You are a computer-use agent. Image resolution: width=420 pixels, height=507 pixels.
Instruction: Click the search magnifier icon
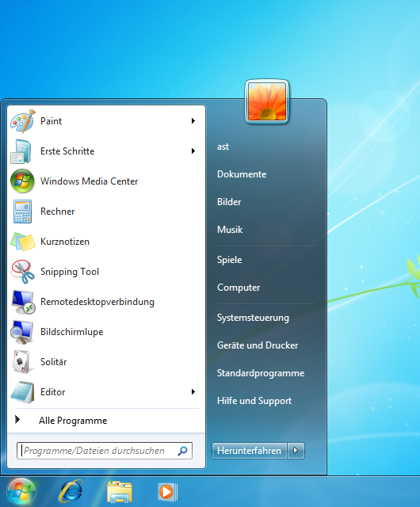[182, 451]
